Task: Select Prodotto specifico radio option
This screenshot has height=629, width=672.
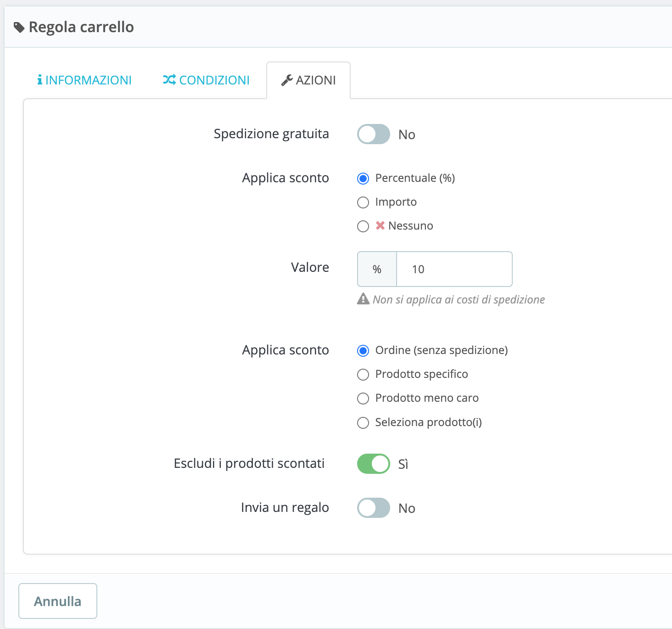Action: pyautogui.click(x=363, y=375)
